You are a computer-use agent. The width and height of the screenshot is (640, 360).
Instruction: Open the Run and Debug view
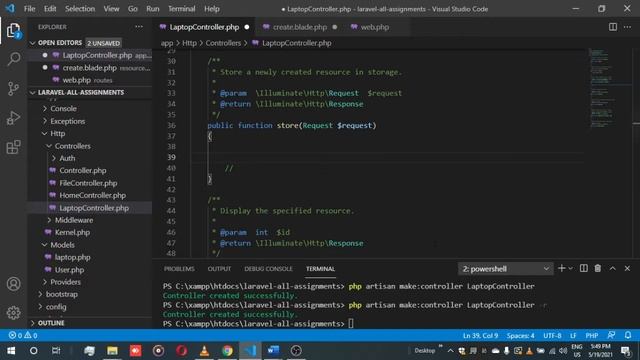click(x=13, y=118)
